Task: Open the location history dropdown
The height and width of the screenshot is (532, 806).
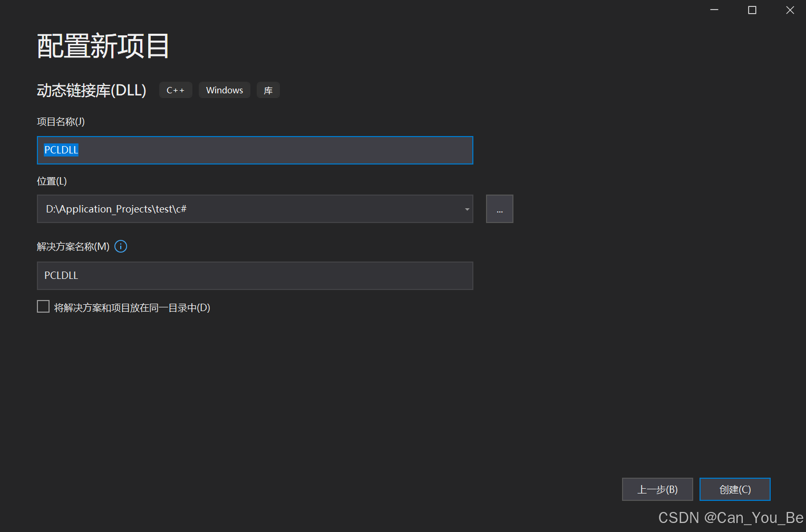Action: click(x=466, y=209)
